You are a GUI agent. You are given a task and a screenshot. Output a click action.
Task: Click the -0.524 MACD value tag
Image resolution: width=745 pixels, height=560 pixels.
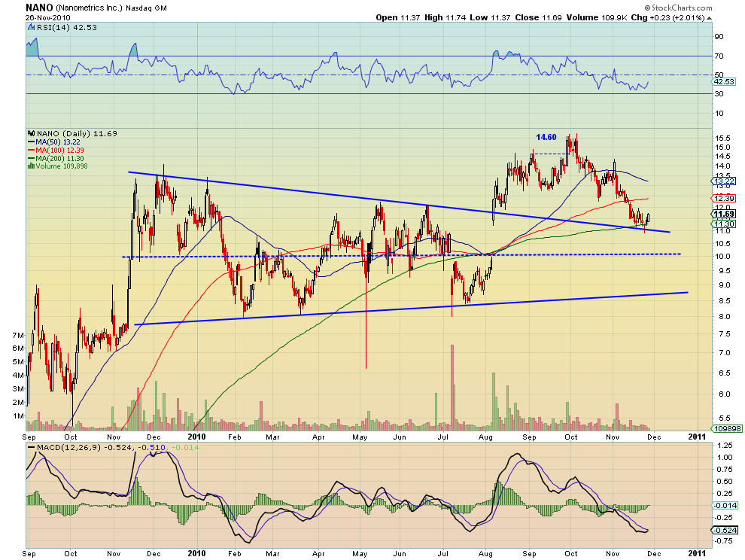[x=725, y=530]
